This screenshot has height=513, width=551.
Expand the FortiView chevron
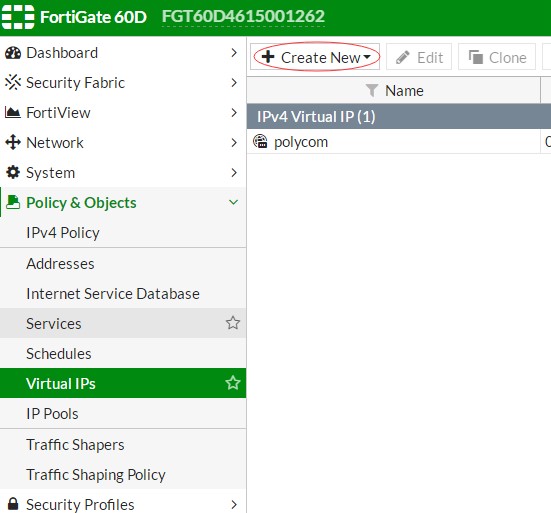point(234,112)
